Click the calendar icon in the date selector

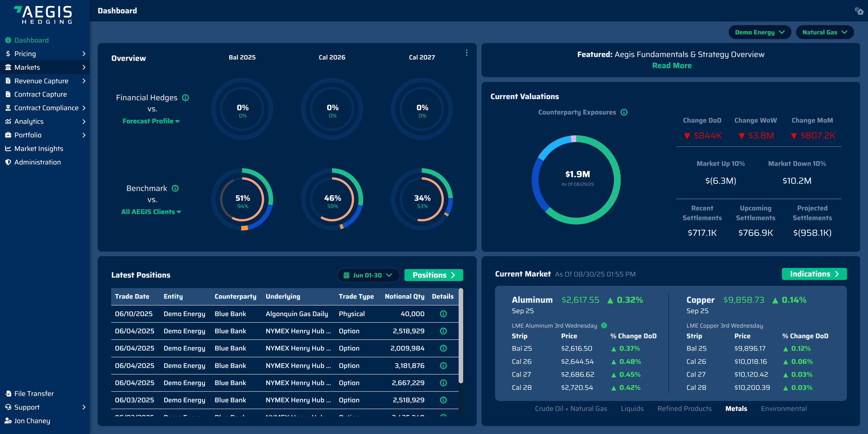click(x=346, y=275)
